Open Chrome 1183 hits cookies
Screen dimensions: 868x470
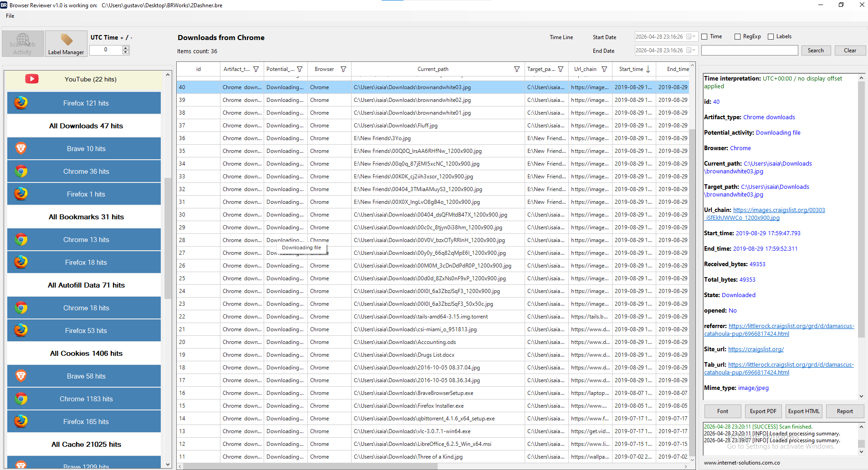[x=84, y=399]
